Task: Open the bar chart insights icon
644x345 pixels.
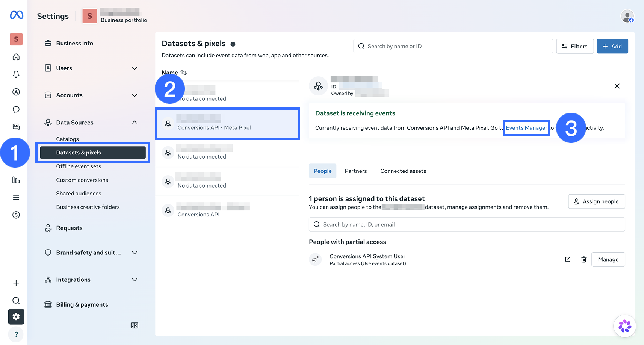Action: [16, 180]
